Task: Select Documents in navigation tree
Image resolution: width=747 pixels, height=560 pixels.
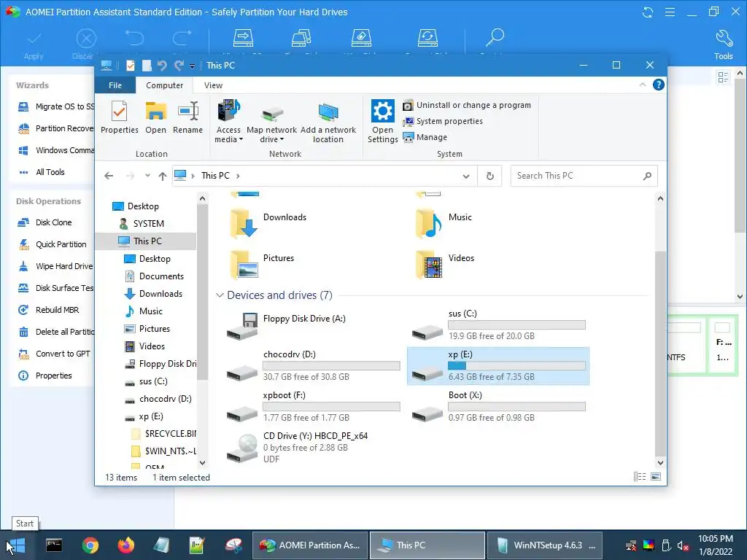Action: pos(154,276)
